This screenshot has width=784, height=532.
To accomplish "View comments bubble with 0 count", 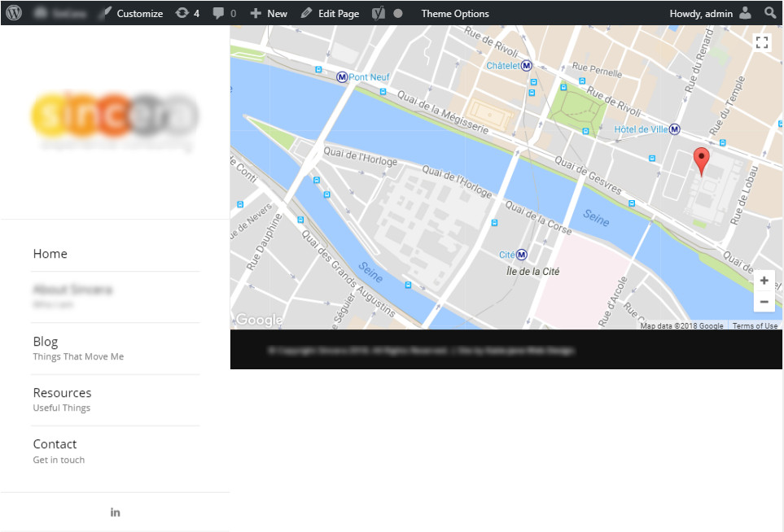I will coord(225,14).
